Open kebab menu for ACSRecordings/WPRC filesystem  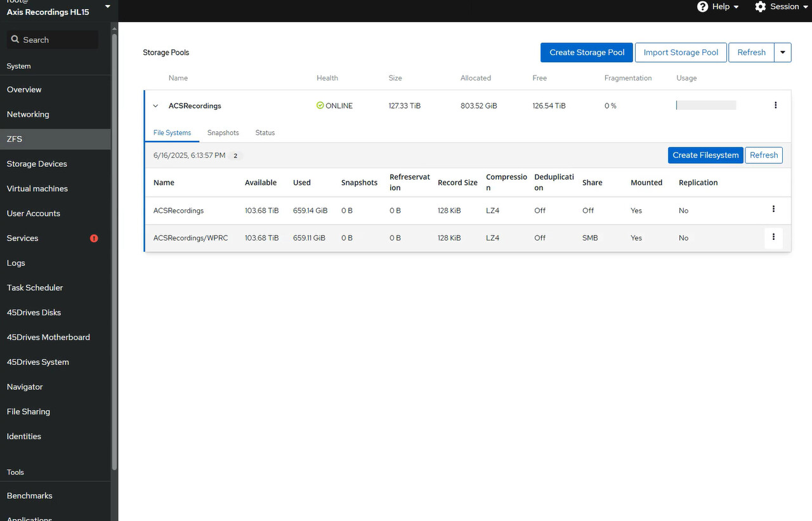(x=773, y=237)
